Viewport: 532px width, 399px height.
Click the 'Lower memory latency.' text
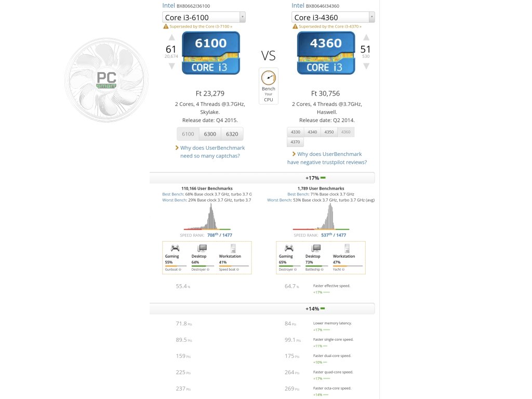[x=332, y=323]
